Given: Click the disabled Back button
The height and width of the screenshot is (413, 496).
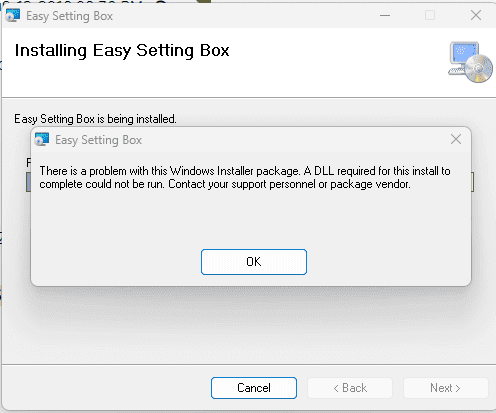Looking at the screenshot, I should pyautogui.click(x=350, y=388).
